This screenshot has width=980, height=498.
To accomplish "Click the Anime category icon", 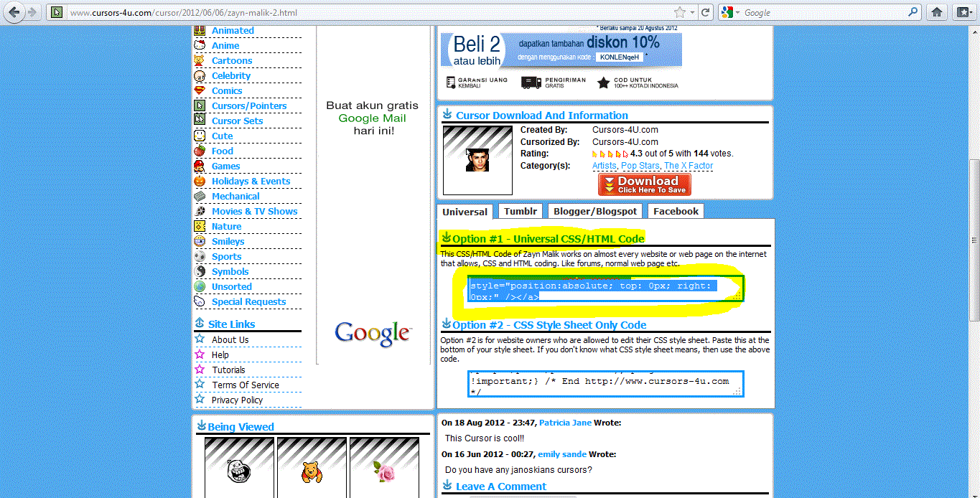I will tap(200, 45).
